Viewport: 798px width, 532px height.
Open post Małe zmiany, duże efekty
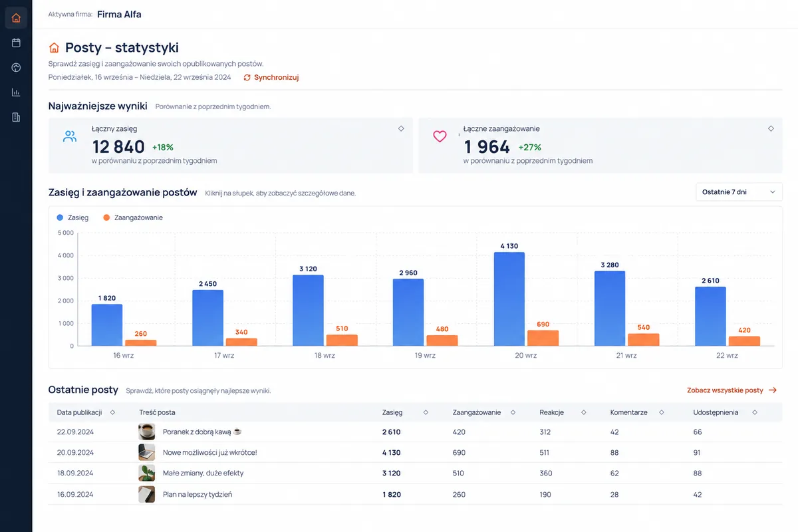coord(203,473)
